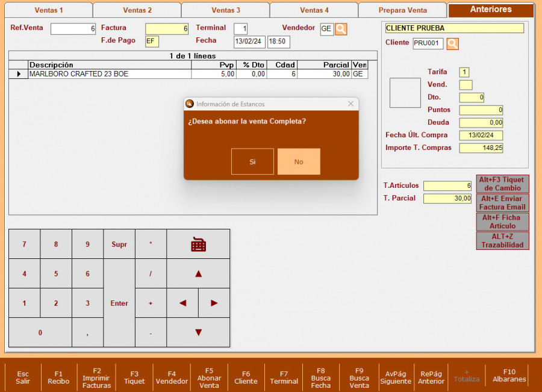Select the MARLBORO CRAFTED 23 BOE row
Image resolution: width=542 pixels, height=392 pixels.
click(108, 74)
